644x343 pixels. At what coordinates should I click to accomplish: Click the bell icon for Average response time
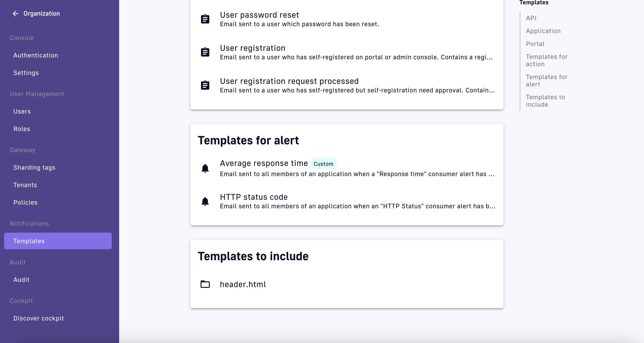point(205,168)
